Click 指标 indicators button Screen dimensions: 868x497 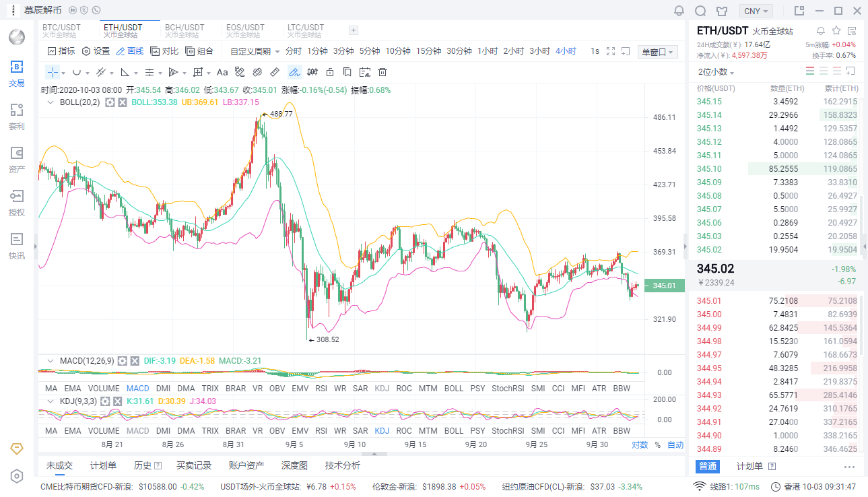tap(61, 51)
